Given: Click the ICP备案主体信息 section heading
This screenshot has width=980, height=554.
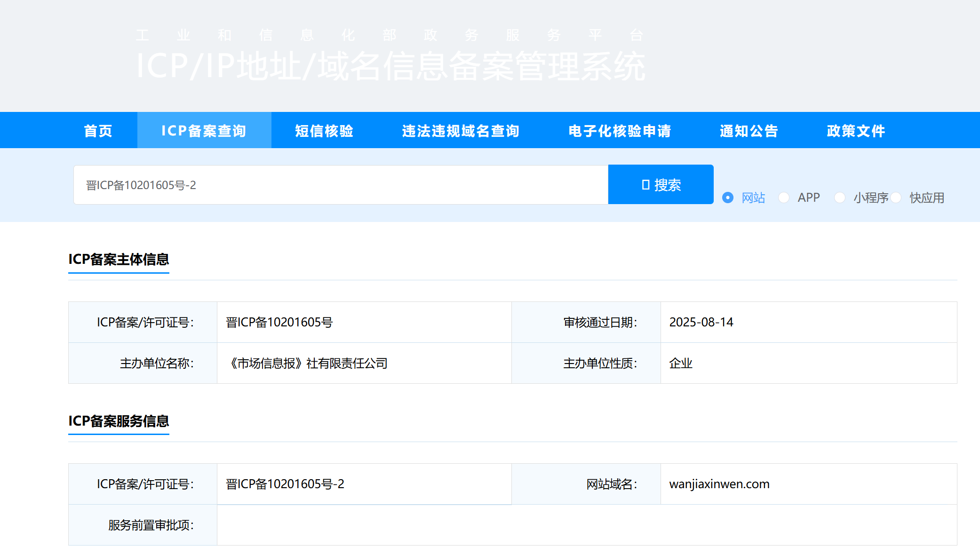Looking at the screenshot, I should (x=119, y=259).
